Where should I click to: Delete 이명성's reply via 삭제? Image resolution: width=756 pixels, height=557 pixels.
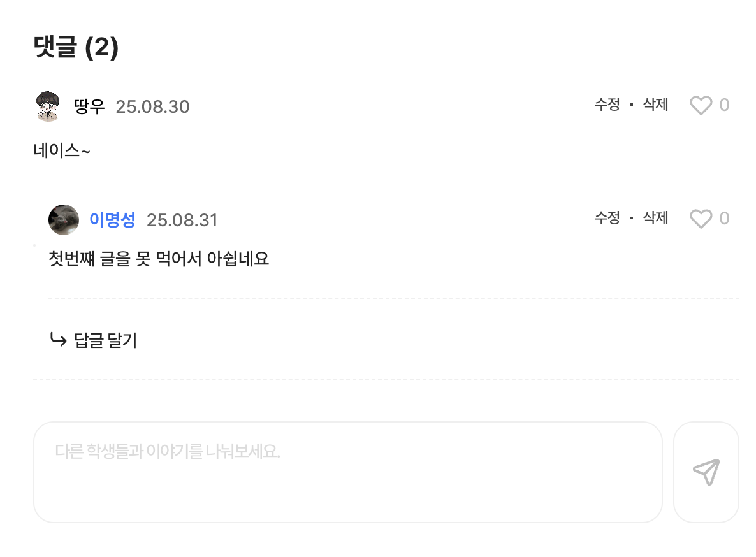point(655,219)
